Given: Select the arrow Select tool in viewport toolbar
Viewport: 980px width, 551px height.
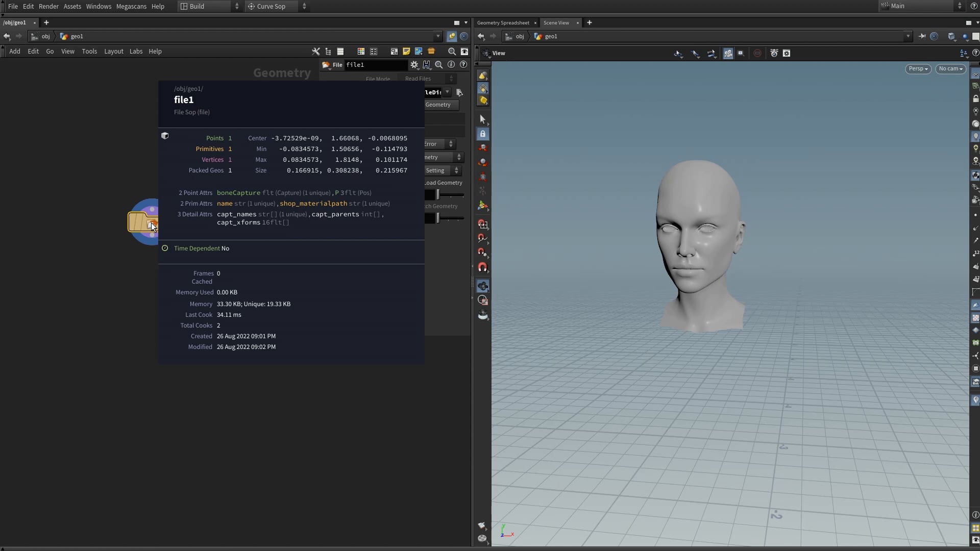Looking at the screenshot, I should pos(483,119).
